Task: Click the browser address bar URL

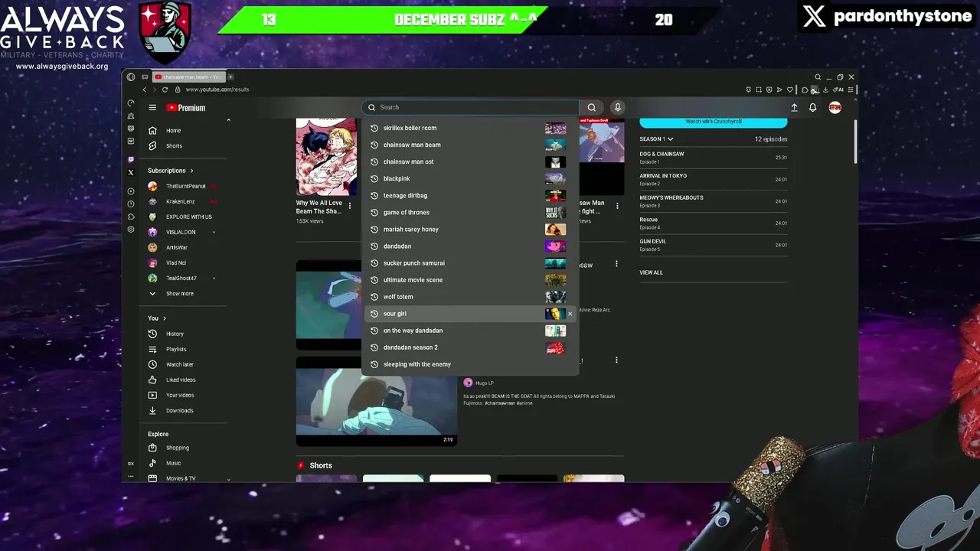Action: (217, 90)
